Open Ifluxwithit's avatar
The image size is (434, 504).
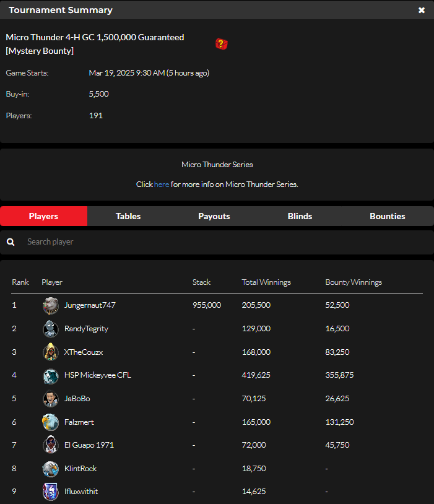[51, 492]
